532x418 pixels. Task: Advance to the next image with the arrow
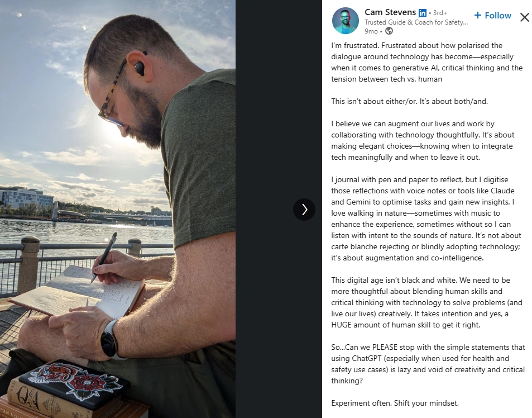coord(304,210)
